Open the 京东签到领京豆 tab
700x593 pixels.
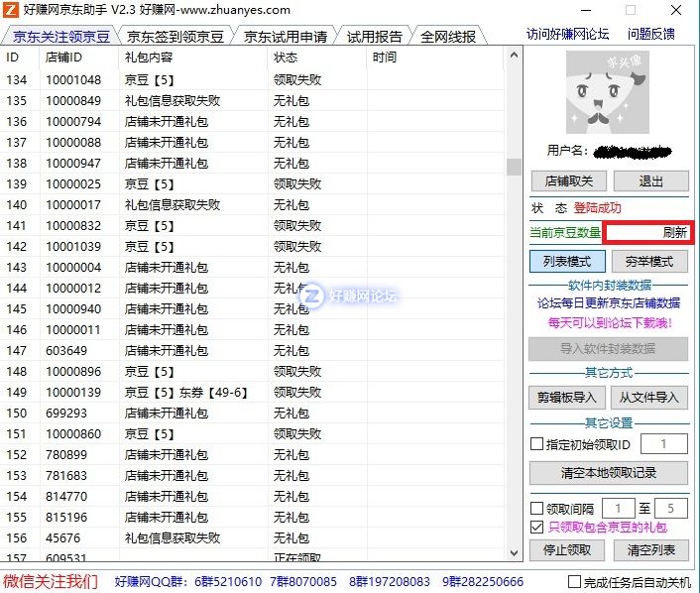[x=175, y=36]
